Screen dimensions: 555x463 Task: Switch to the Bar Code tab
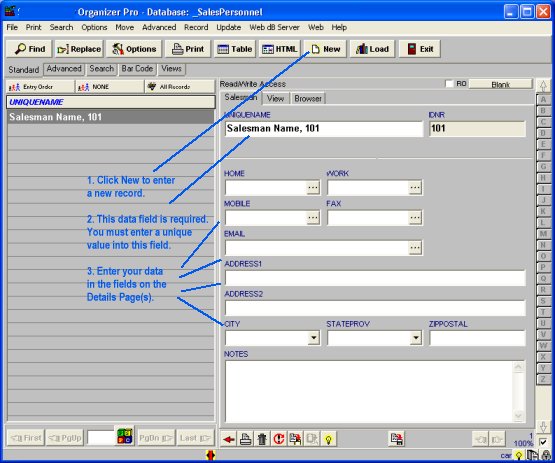137,69
